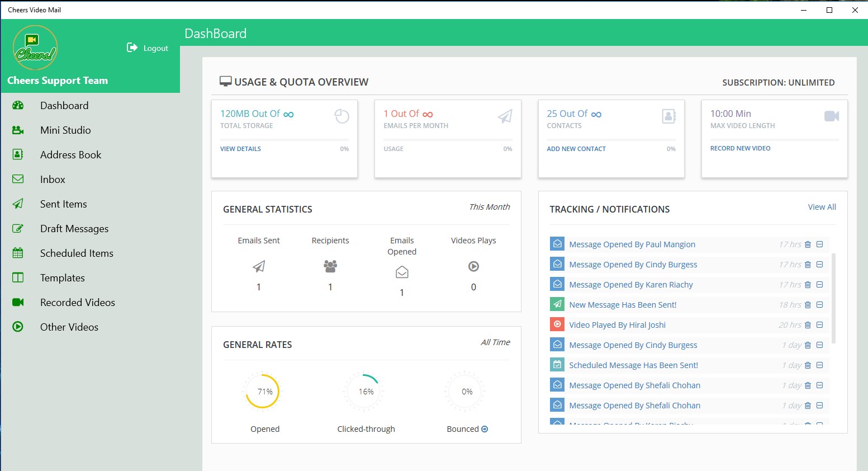Click the Videos Plays statistic icon
868x471 pixels.
tap(473, 266)
